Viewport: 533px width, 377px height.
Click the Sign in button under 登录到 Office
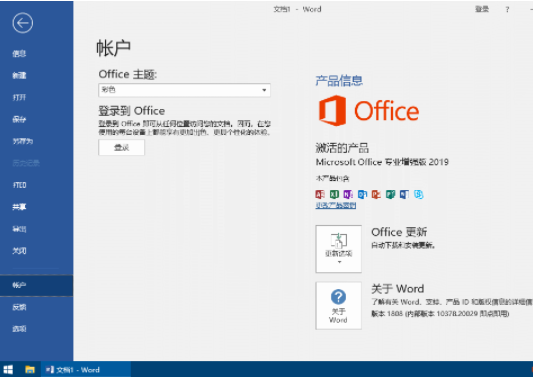[x=122, y=148]
